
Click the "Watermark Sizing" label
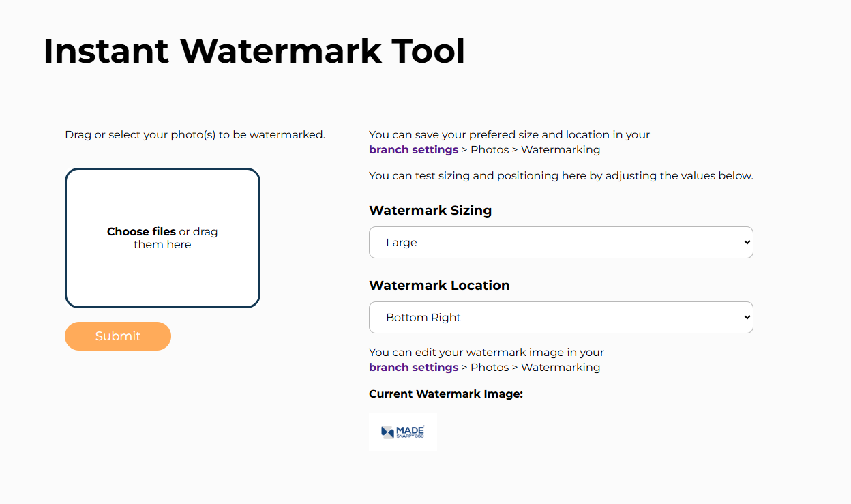pos(430,211)
